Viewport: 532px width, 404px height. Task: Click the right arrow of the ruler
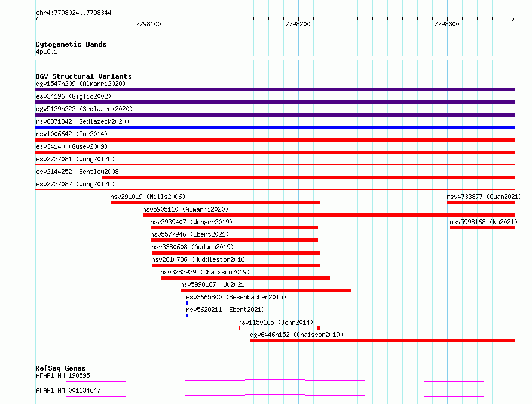(513, 19)
